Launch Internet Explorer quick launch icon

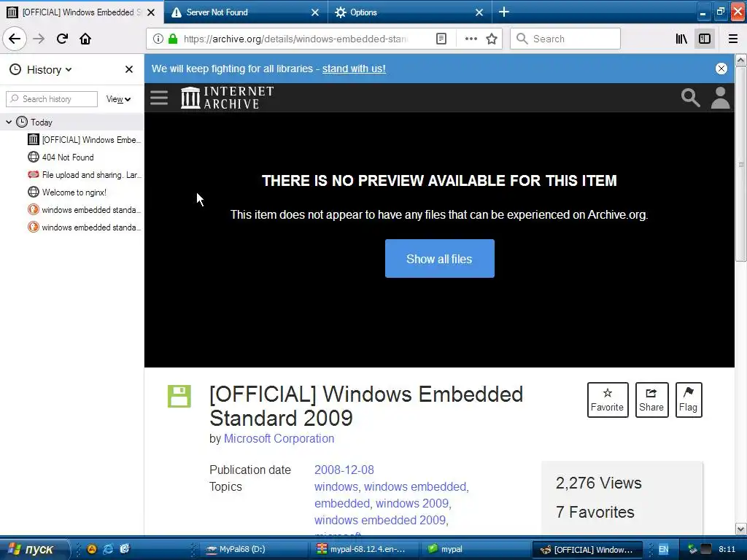[x=108, y=549]
